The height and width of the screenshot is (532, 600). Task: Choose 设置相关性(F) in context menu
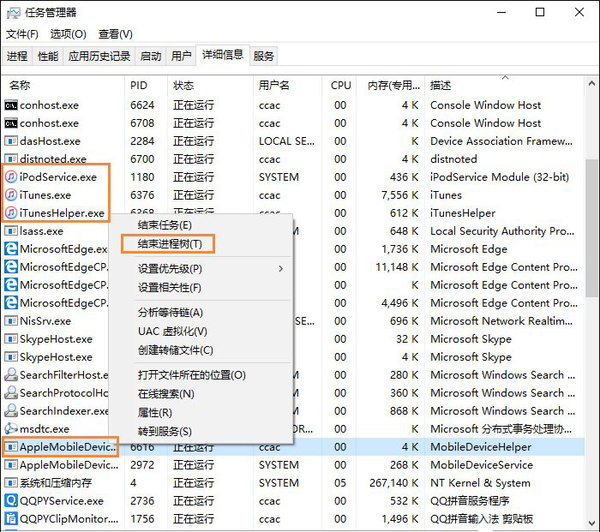[x=170, y=287]
